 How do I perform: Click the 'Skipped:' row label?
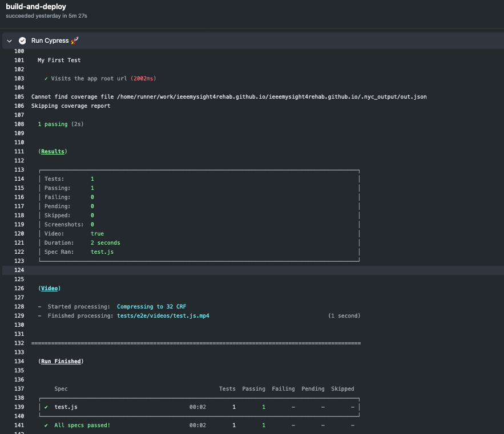(57, 215)
